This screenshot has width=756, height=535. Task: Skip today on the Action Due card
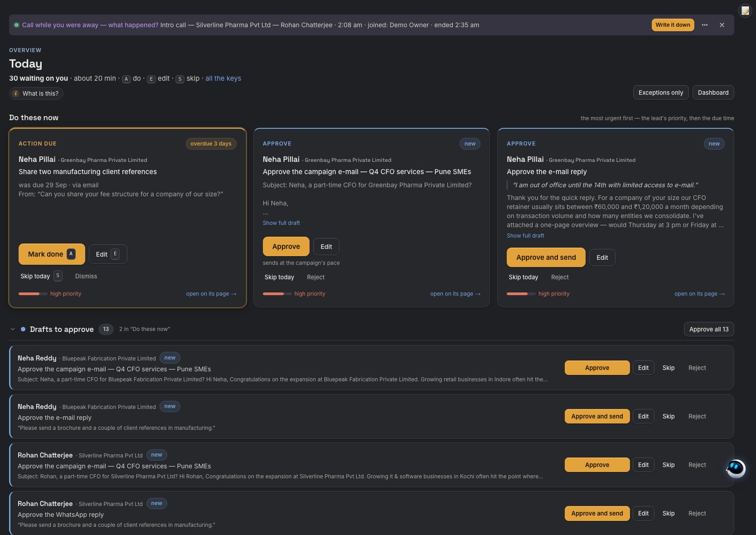(x=41, y=276)
